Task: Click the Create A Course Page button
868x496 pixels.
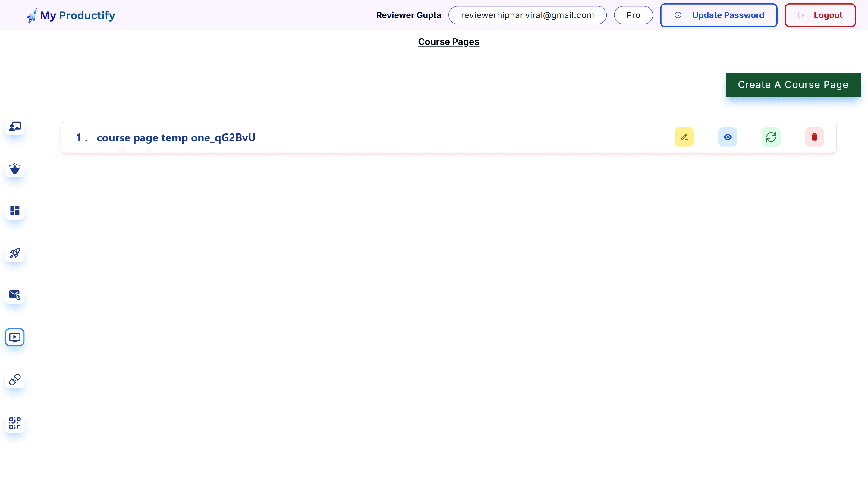Action: coord(793,85)
